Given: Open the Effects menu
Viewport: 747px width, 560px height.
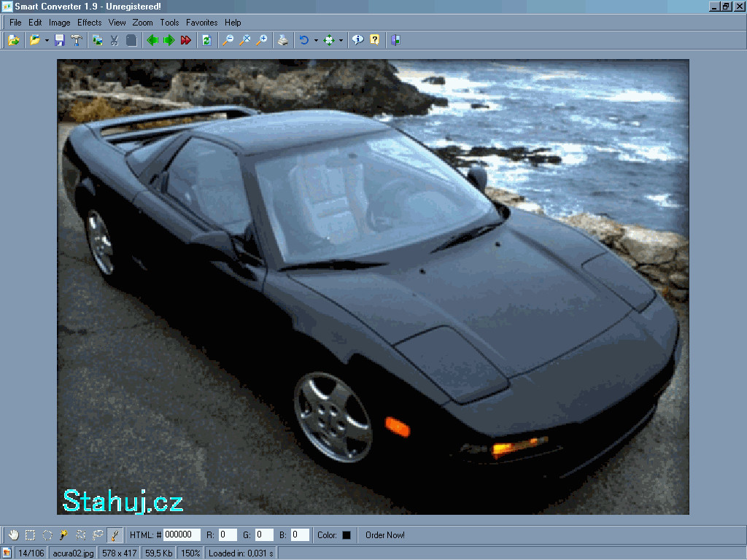Looking at the screenshot, I should pyautogui.click(x=90, y=23).
